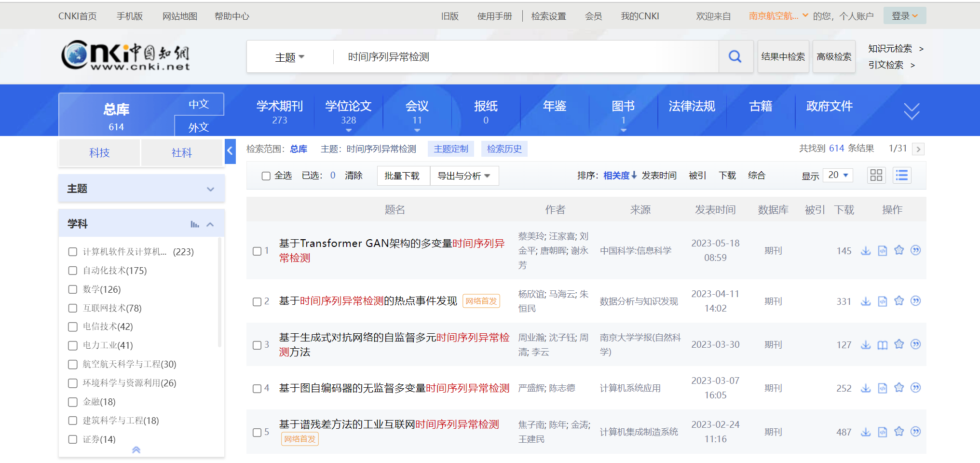Open 主题定制 link
The image size is (980, 463).
tap(451, 149)
